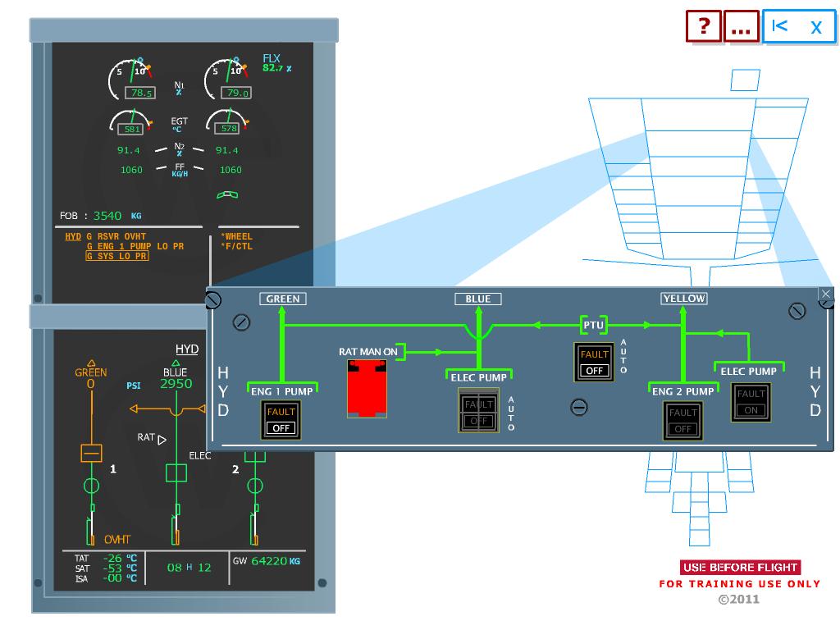Click the ellipsis options icon

741,25
